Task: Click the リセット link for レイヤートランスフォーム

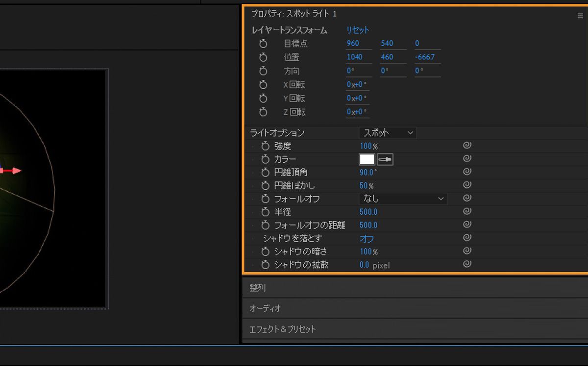Action: click(x=357, y=29)
